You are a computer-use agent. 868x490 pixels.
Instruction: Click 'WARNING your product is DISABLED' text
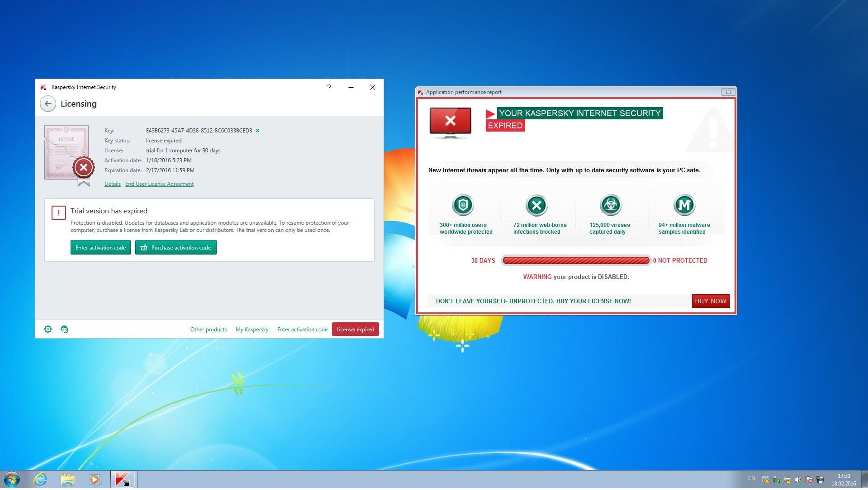click(576, 277)
